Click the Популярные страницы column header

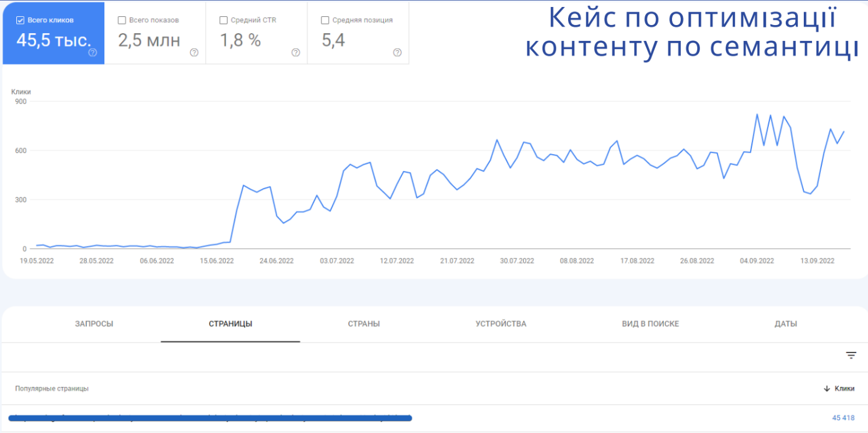[52, 389]
